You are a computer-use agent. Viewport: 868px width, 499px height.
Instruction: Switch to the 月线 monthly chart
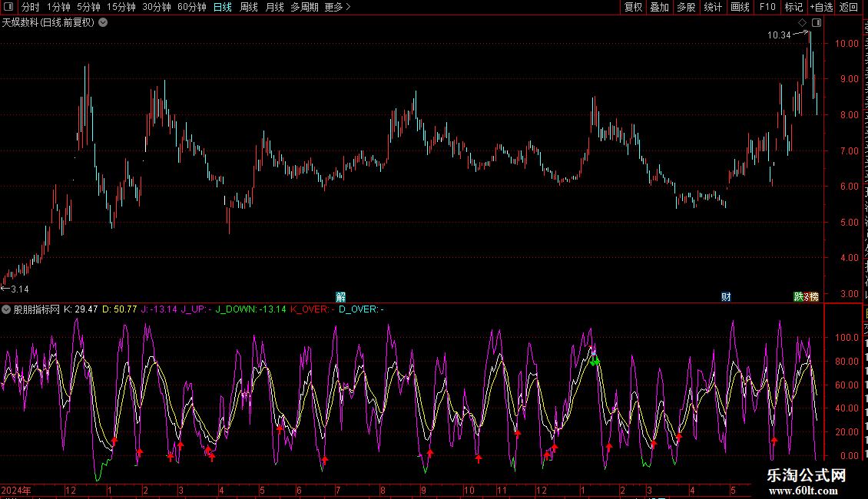point(274,7)
